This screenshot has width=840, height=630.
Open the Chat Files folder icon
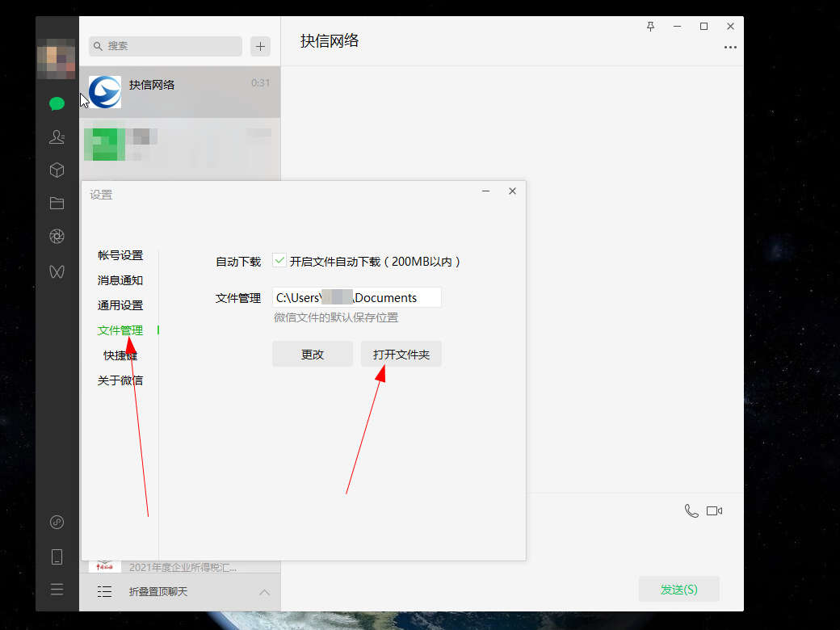pyautogui.click(x=57, y=203)
